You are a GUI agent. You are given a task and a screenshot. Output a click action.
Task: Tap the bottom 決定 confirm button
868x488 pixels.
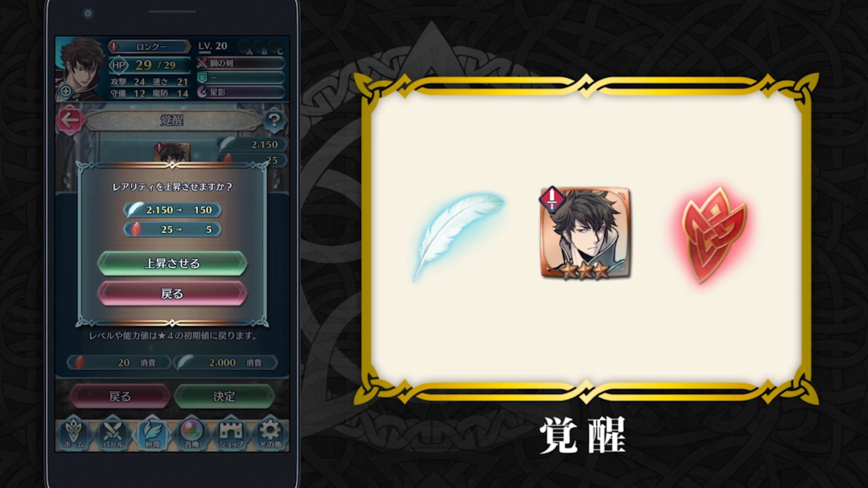(224, 396)
